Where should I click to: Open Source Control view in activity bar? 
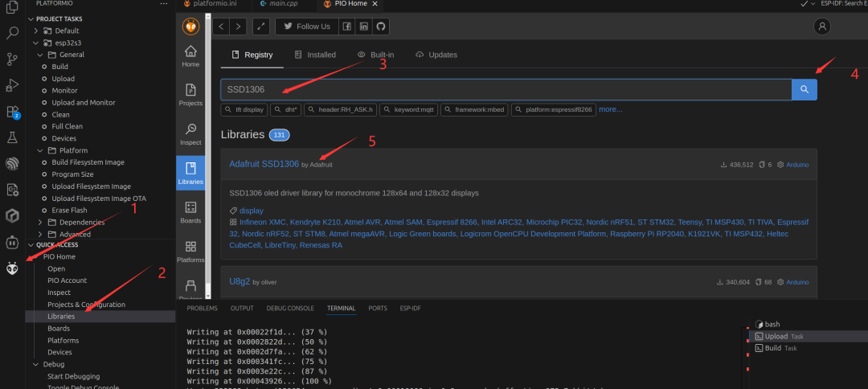click(x=12, y=59)
